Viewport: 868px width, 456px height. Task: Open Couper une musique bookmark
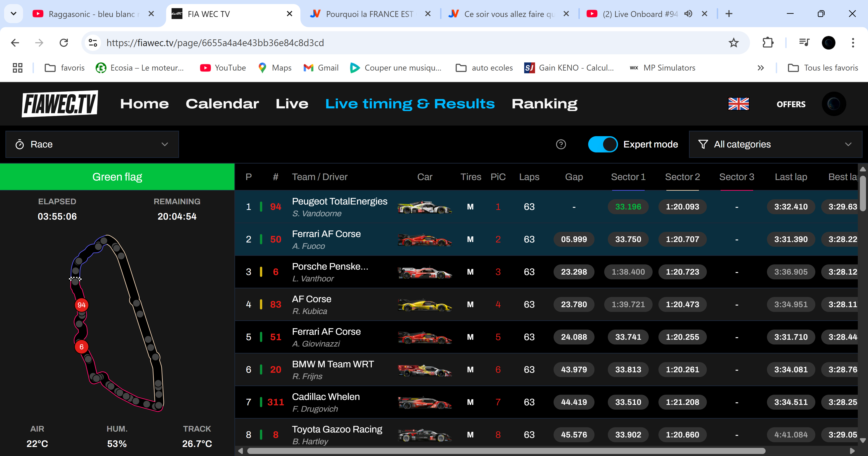point(396,68)
